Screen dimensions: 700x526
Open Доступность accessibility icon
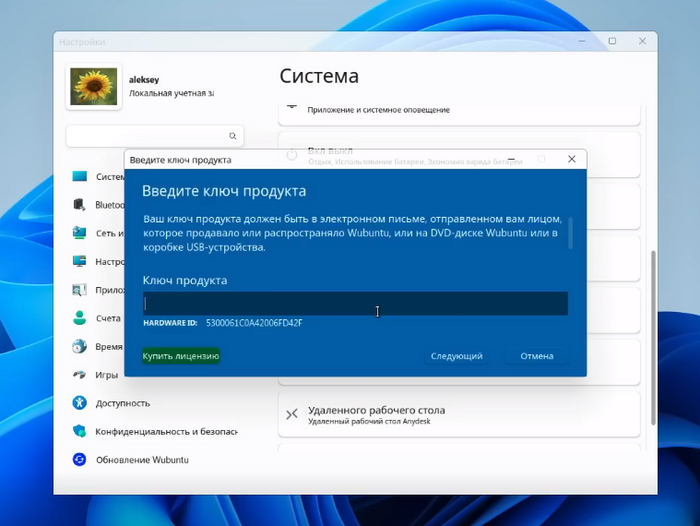click(80, 403)
